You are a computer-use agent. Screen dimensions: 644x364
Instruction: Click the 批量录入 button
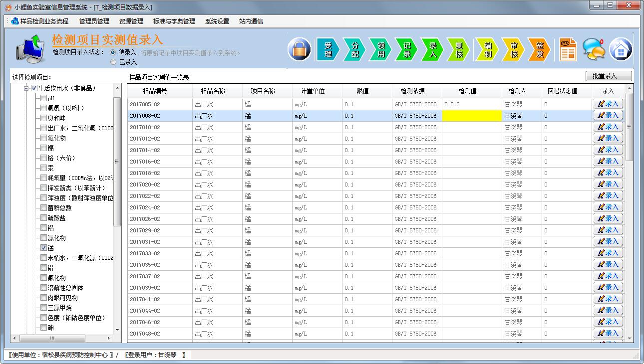point(609,76)
